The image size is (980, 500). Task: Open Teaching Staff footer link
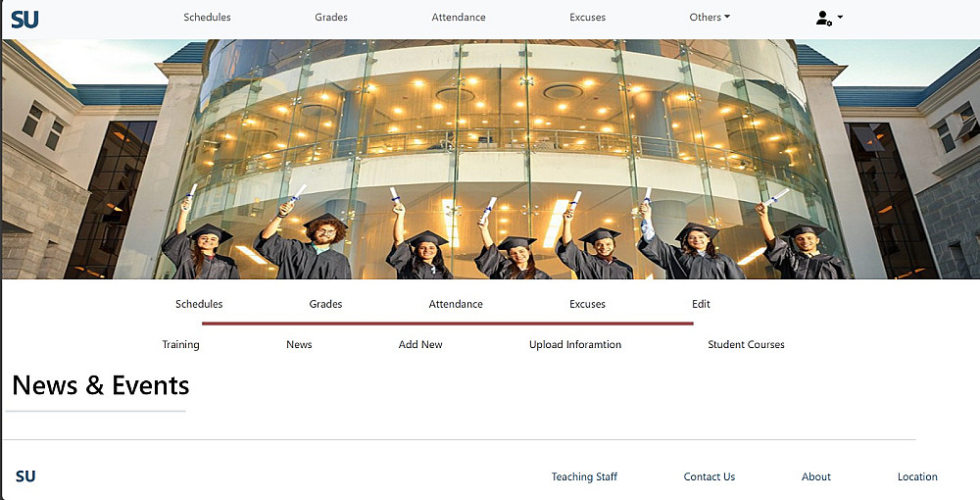click(584, 476)
